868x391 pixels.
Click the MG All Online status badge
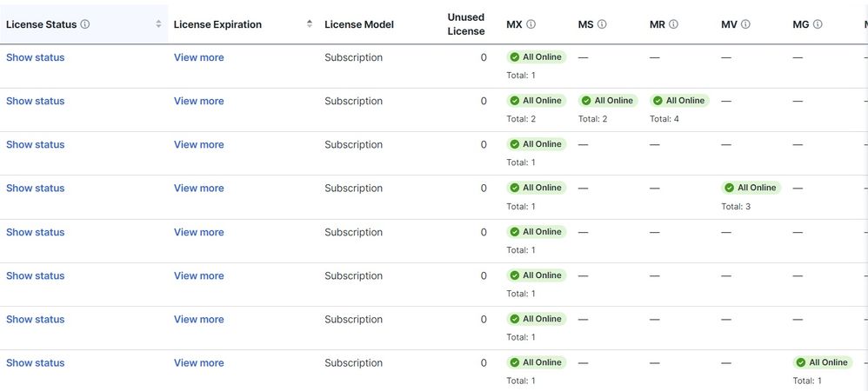(x=822, y=362)
